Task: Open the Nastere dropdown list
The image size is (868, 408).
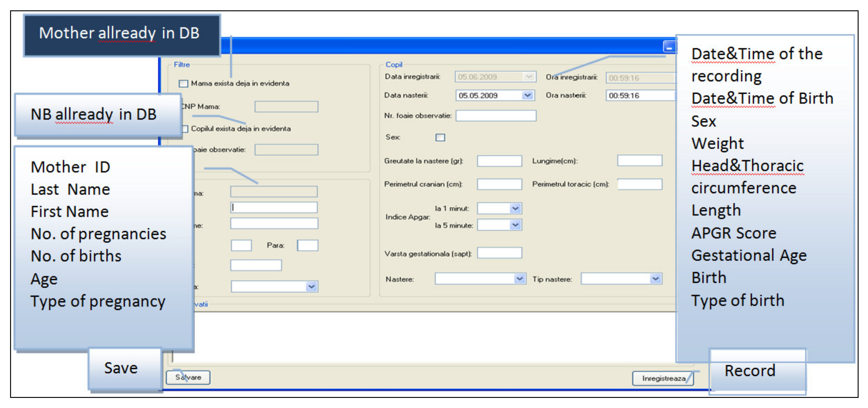Action: tap(520, 279)
